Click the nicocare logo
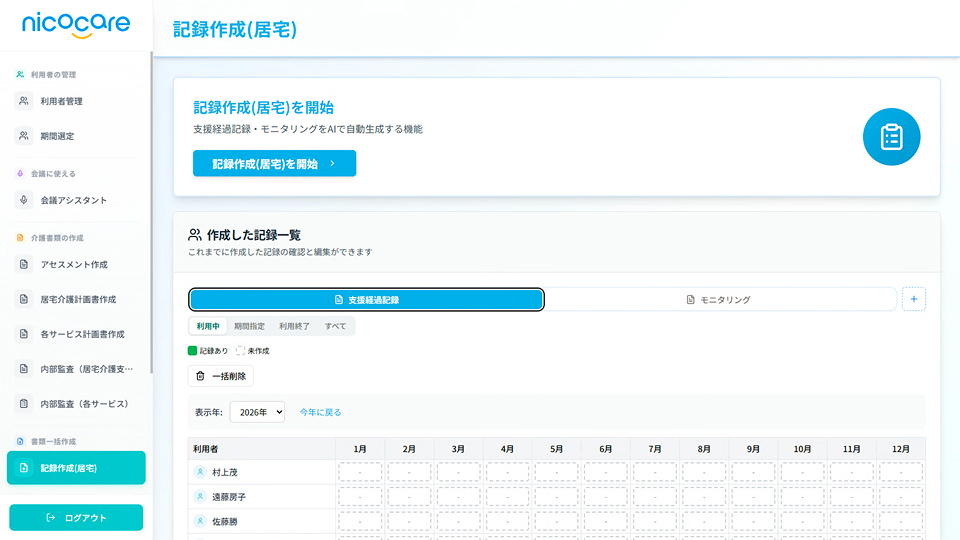This screenshot has height=540, width=960. 76,24
